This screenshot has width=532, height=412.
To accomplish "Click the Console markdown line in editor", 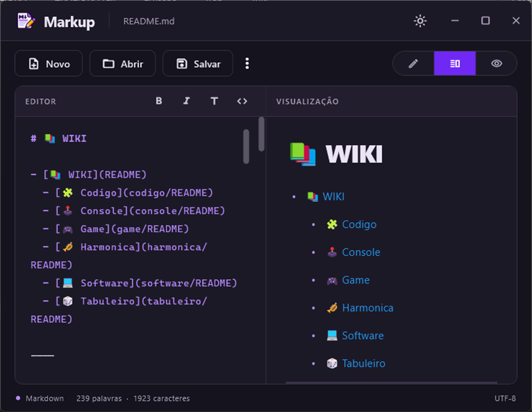I will (134, 211).
